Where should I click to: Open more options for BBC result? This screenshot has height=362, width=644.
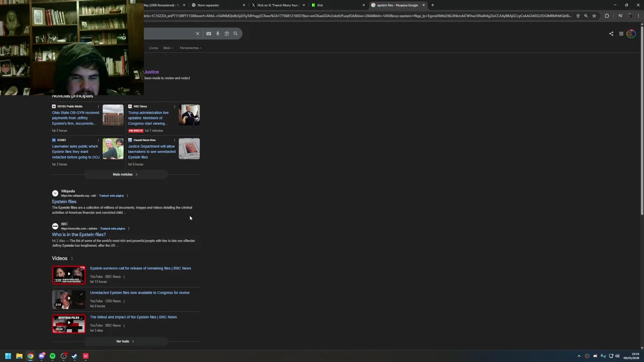(x=128, y=229)
